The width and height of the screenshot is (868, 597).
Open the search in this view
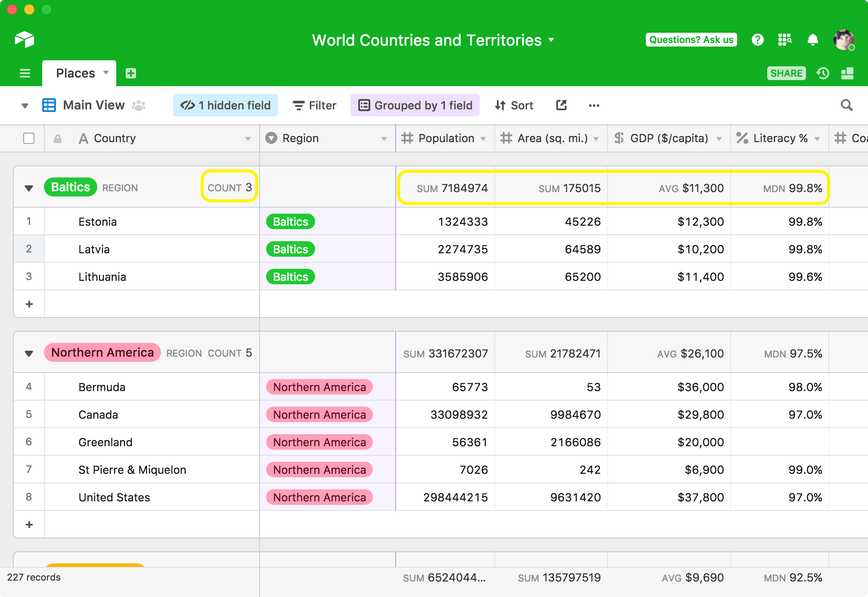point(846,105)
